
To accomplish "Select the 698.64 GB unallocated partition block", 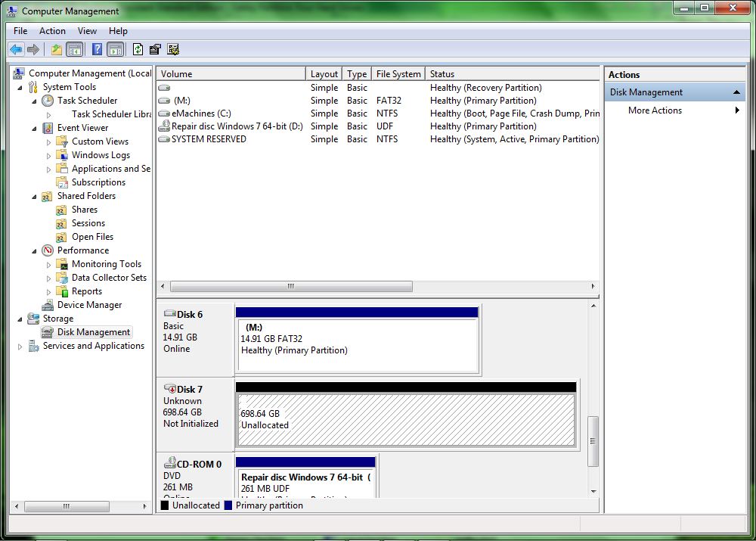I will 407,416.
